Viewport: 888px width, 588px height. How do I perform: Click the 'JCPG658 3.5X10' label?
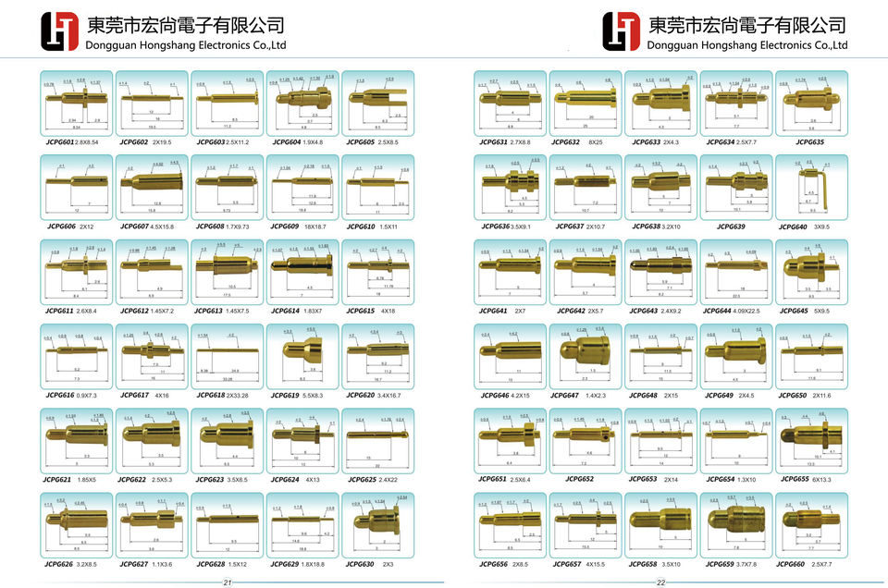tap(655, 564)
